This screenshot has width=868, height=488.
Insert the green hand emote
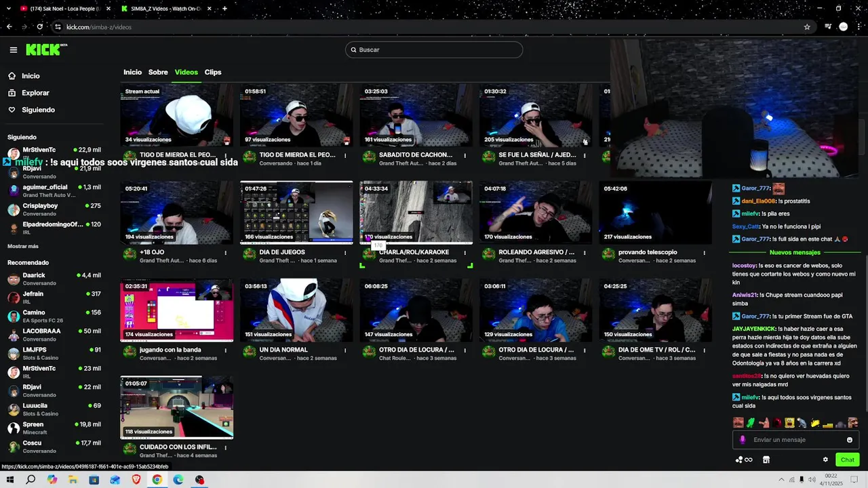(751, 423)
